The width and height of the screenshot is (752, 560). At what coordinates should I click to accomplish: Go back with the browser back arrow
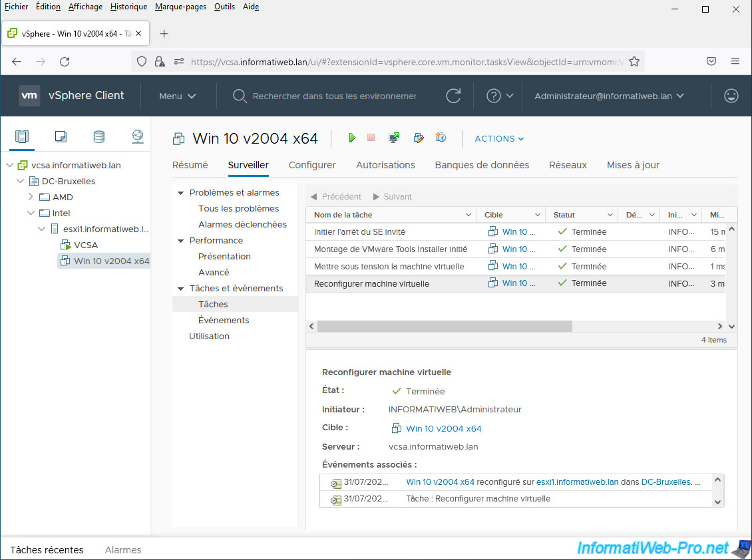click(17, 61)
